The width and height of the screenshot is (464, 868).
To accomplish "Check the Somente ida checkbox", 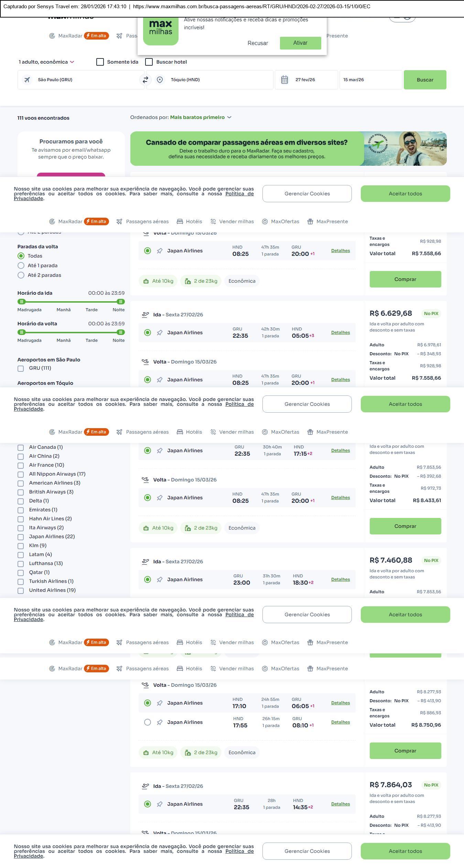I will click(100, 62).
